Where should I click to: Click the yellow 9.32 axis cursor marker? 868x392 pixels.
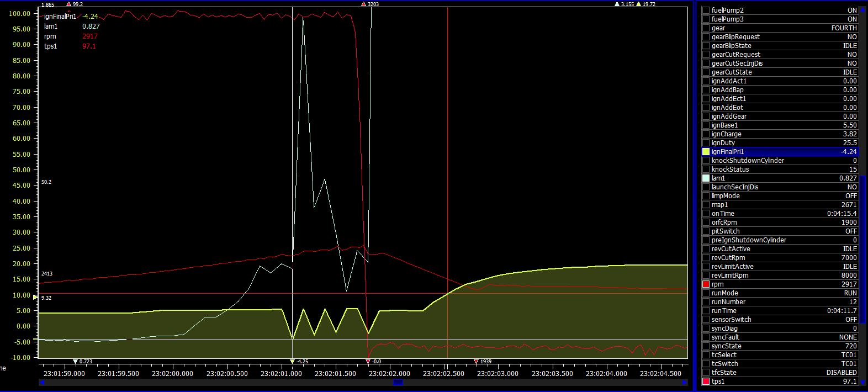pyautogui.click(x=36, y=298)
